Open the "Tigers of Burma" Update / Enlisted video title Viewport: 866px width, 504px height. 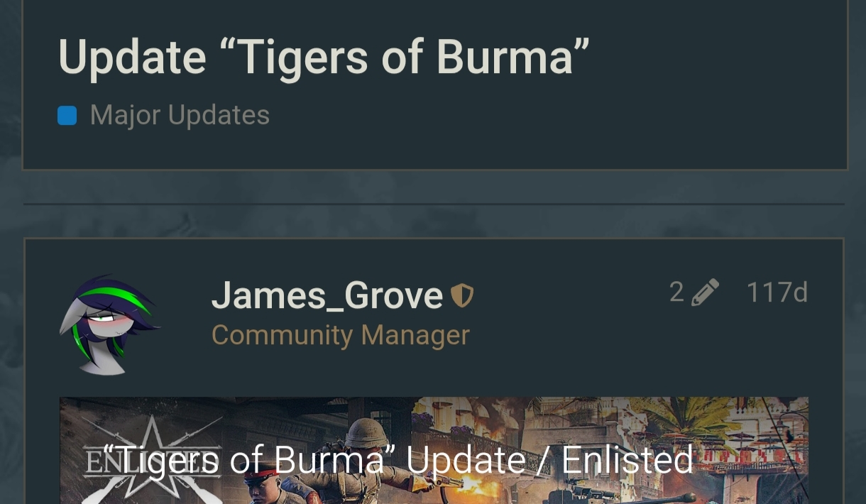click(x=398, y=459)
